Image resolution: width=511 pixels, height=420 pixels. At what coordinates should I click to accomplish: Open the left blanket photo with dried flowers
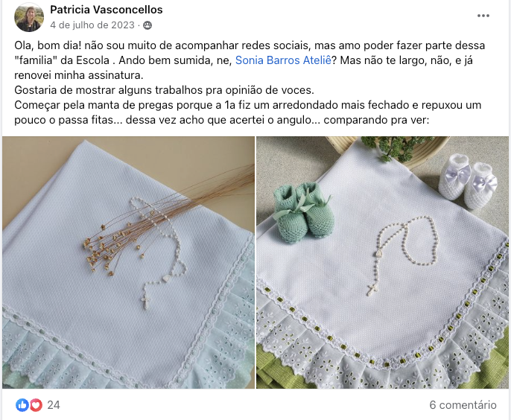pos(128,262)
